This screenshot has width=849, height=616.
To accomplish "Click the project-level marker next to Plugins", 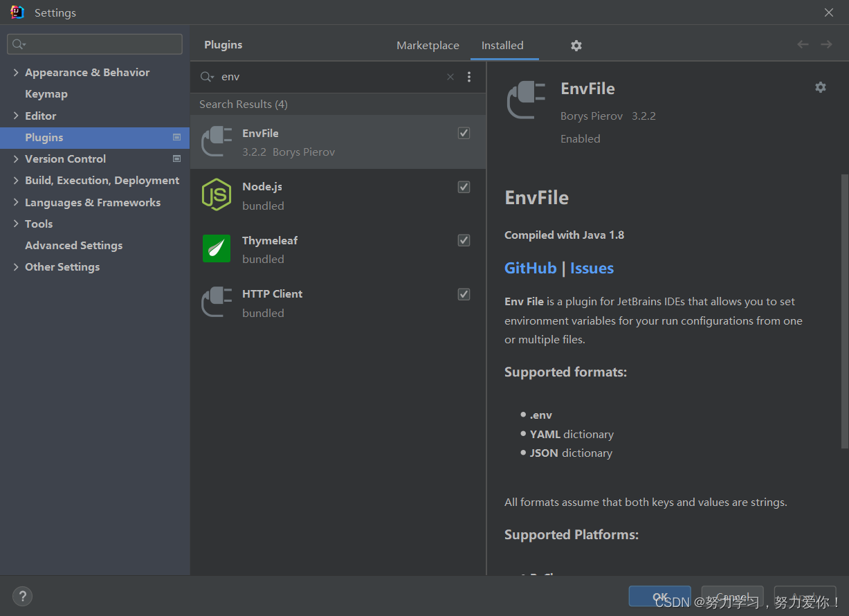I will click(x=176, y=137).
